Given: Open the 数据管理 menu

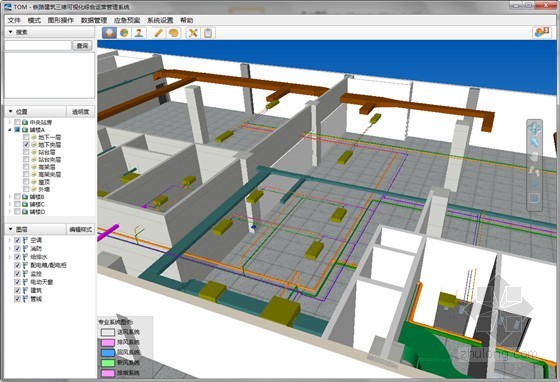Looking at the screenshot, I should click(94, 20).
